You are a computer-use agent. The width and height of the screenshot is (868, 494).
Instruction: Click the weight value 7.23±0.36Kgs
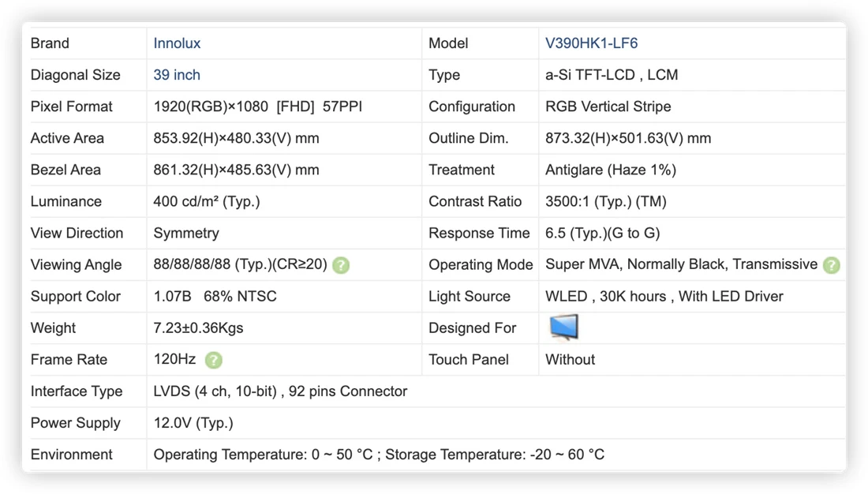[198, 327]
